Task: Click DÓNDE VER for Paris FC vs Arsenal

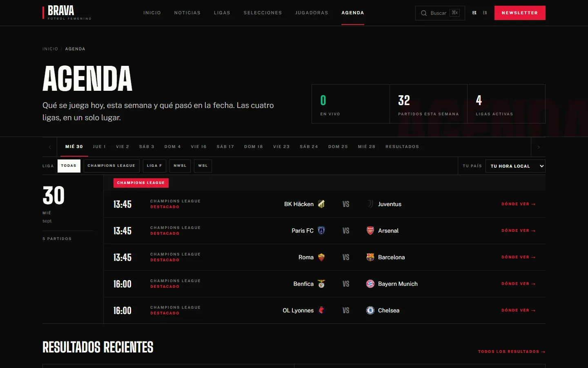Action: pos(519,231)
